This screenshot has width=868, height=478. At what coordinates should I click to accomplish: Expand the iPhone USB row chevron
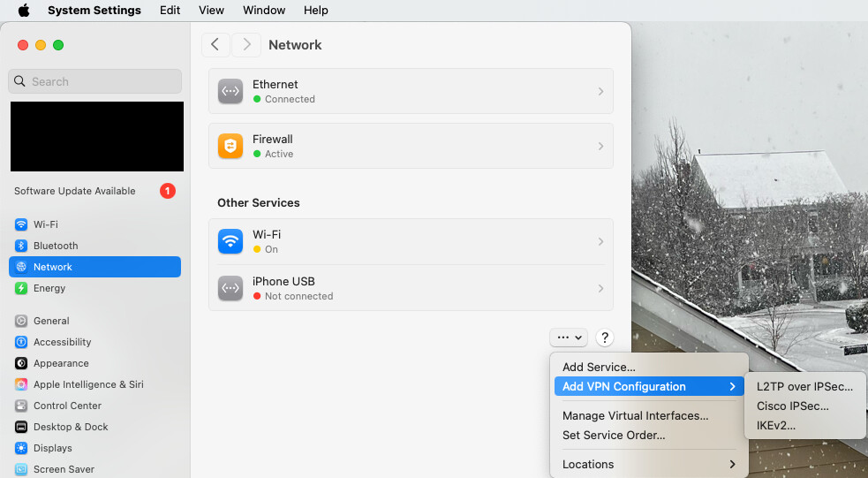click(x=600, y=288)
